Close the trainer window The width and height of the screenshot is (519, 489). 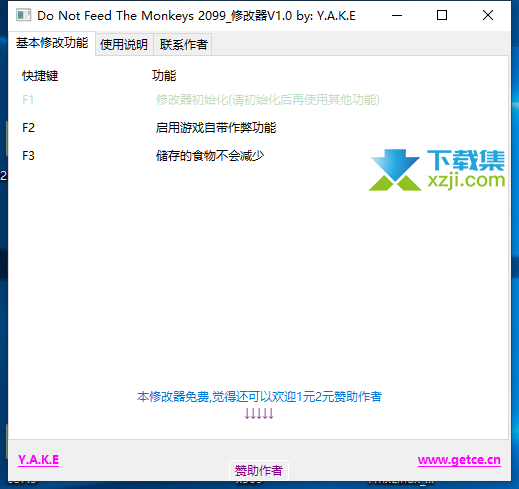tap(488, 15)
